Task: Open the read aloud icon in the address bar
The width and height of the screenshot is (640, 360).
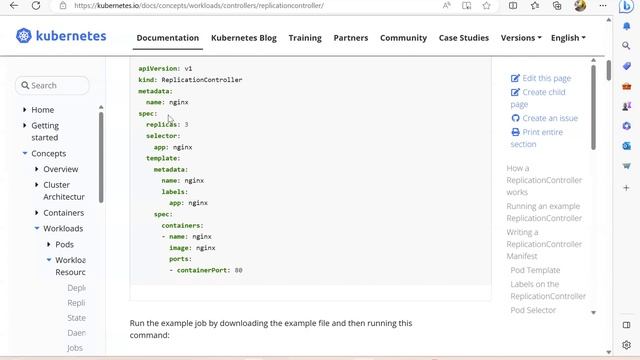Action: coord(447,6)
